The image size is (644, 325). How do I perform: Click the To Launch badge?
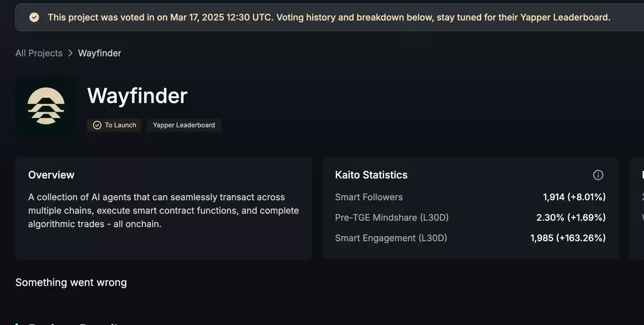114,125
